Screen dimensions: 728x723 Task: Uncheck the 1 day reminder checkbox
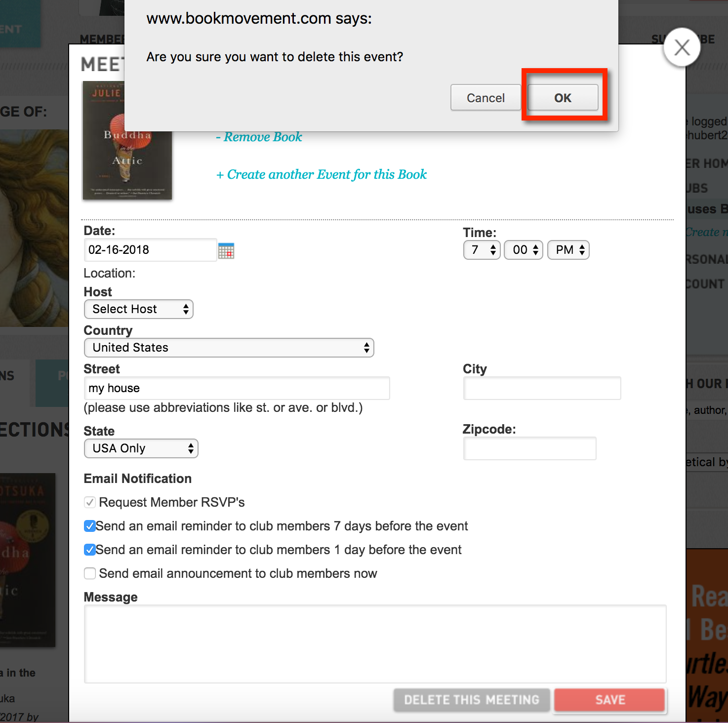click(90, 550)
